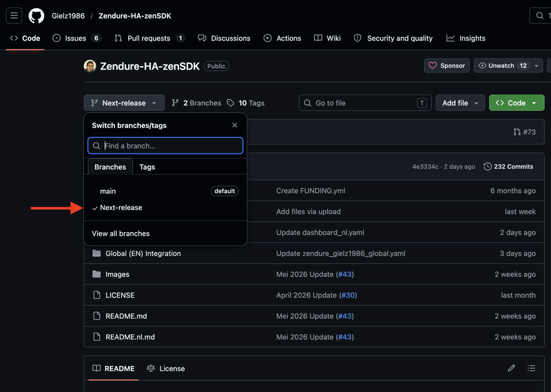Close the Switch branches/tags popup
Viewport: 551px width, 392px height.
[x=235, y=125]
